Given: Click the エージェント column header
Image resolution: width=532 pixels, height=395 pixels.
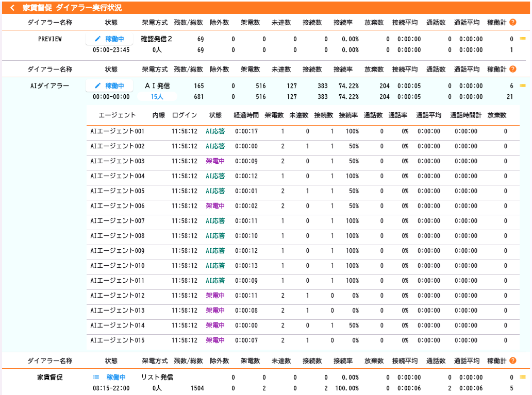Looking at the screenshot, I should (117, 115).
